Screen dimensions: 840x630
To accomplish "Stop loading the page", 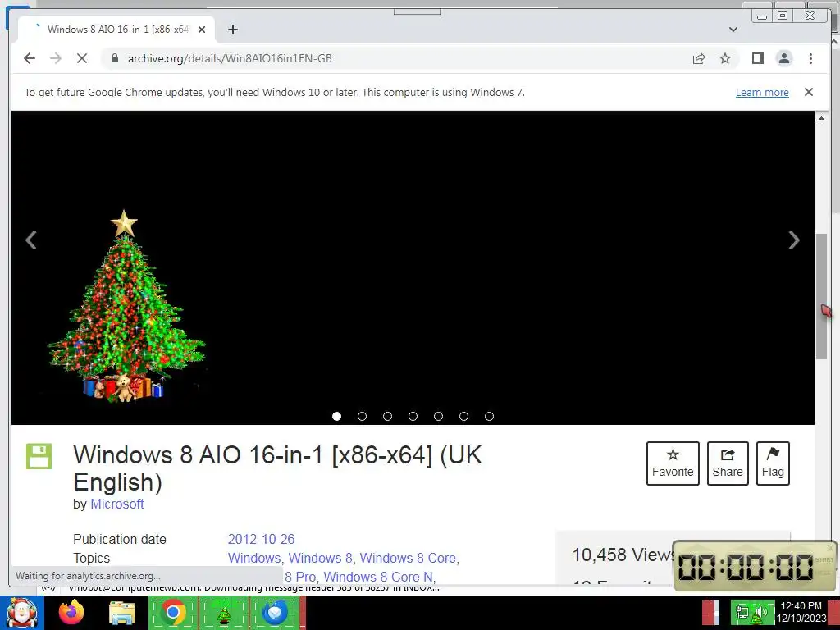I will (x=82, y=58).
